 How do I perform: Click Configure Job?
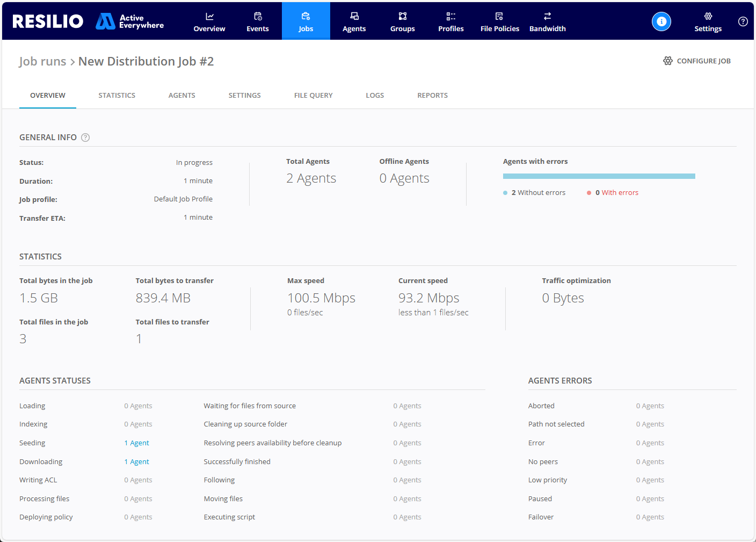697,61
